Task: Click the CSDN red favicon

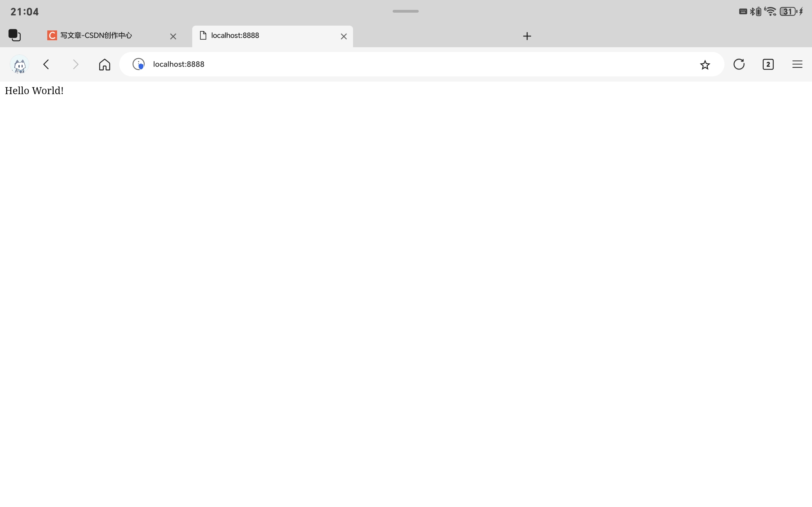Action: pos(52,35)
